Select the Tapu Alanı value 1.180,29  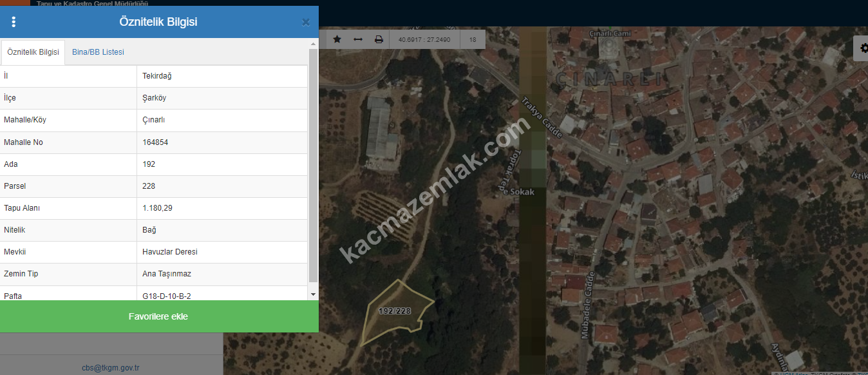pyautogui.click(x=158, y=208)
